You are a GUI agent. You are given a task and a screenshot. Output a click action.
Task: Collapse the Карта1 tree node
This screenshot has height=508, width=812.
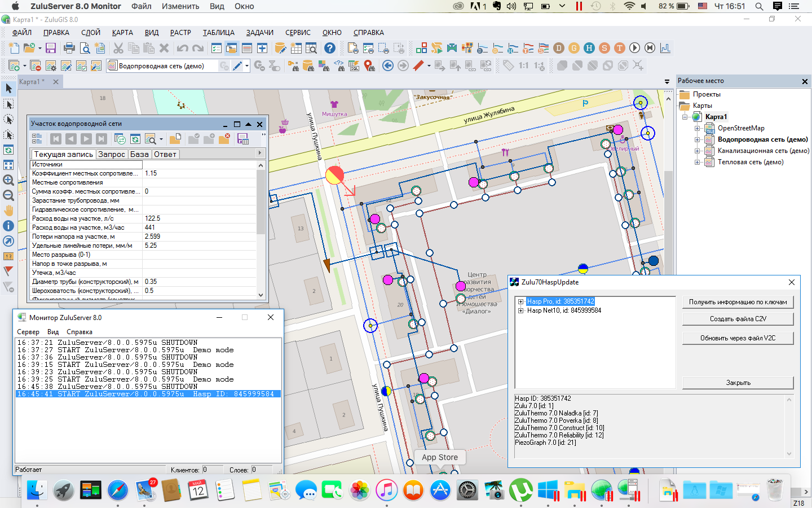tap(685, 117)
